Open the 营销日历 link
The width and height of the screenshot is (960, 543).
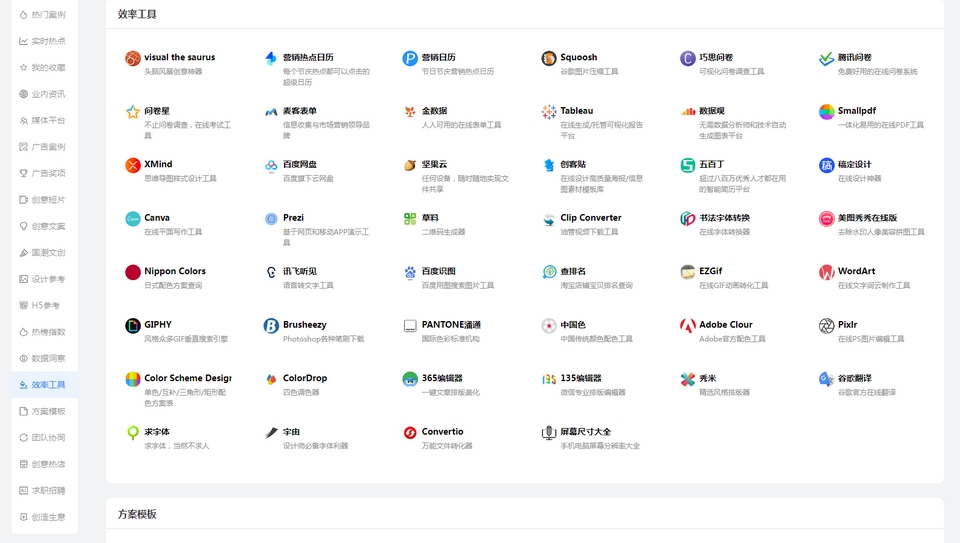(x=438, y=57)
